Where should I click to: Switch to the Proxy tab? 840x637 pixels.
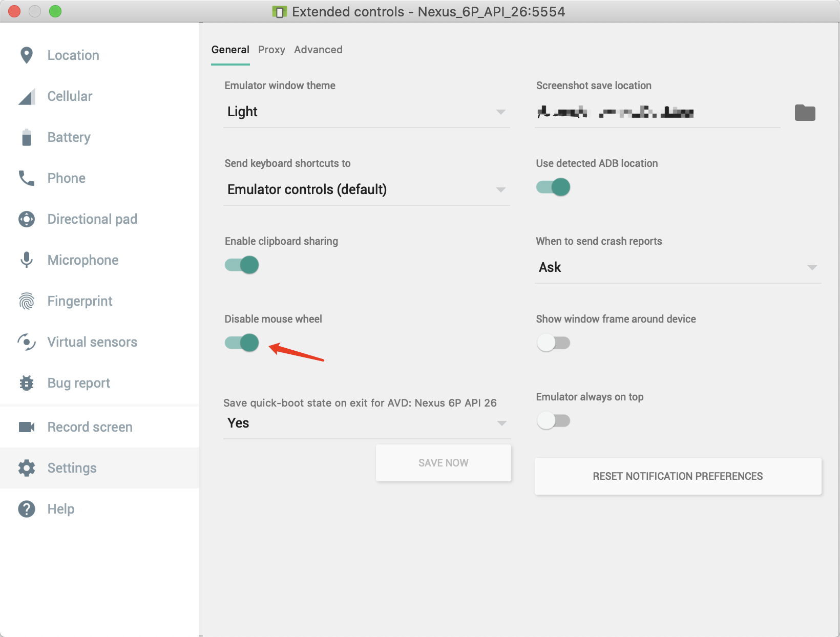tap(271, 50)
